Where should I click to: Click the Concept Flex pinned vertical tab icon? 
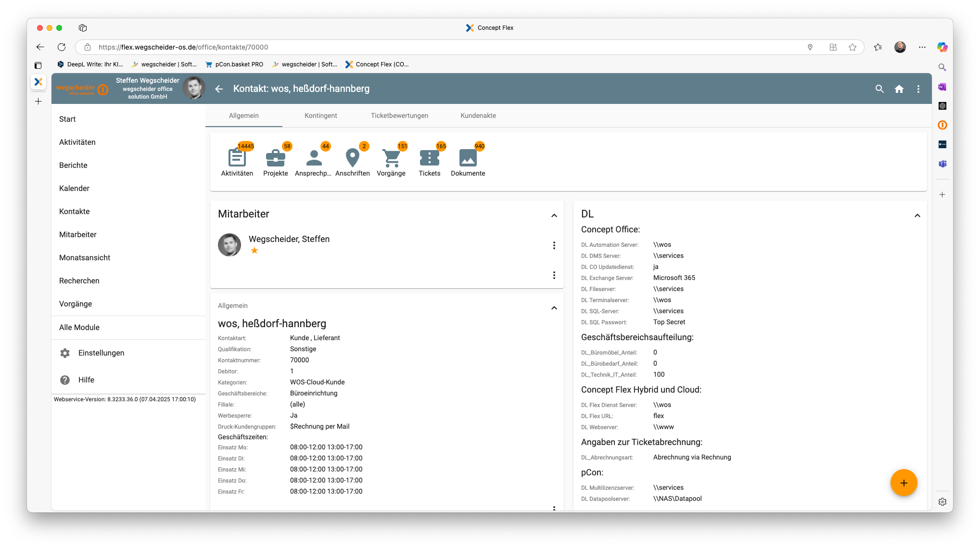[x=38, y=82]
